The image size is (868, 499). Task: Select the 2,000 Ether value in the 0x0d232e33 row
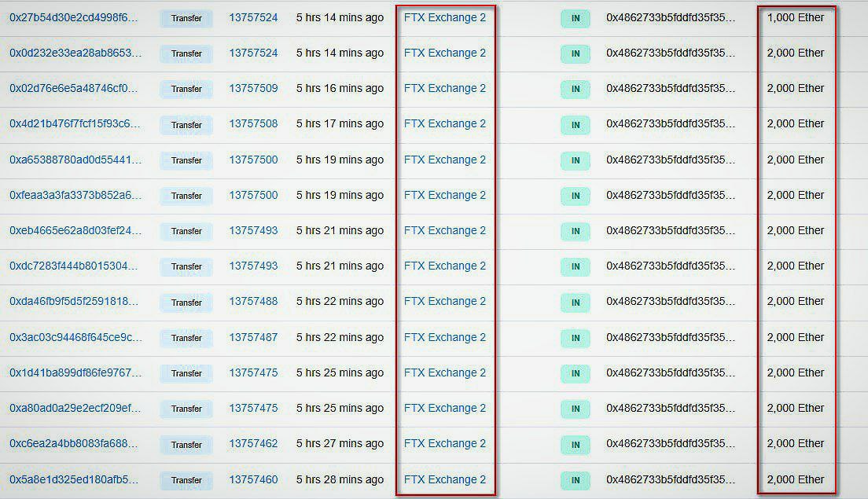coord(796,53)
